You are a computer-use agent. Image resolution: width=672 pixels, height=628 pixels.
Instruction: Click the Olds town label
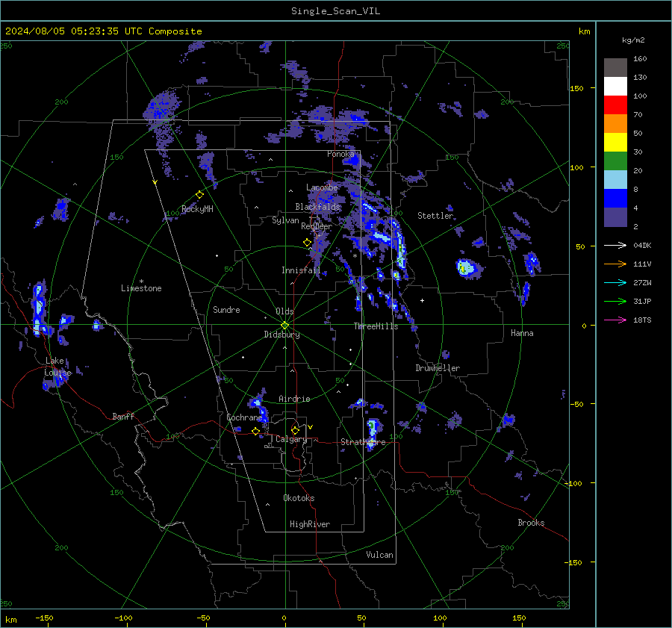tap(284, 311)
